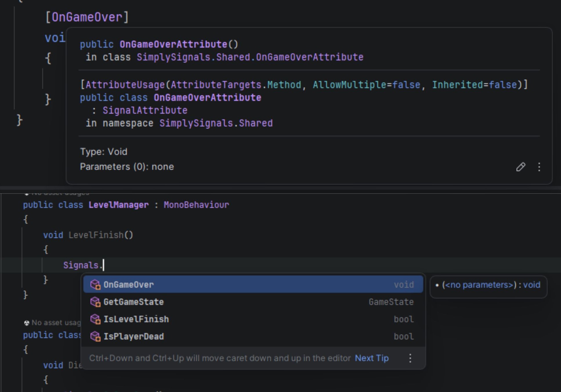Screen dimensions: 561x392
Task: Click the MonoBehaviour base type
Action: click(x=196, y=205)
